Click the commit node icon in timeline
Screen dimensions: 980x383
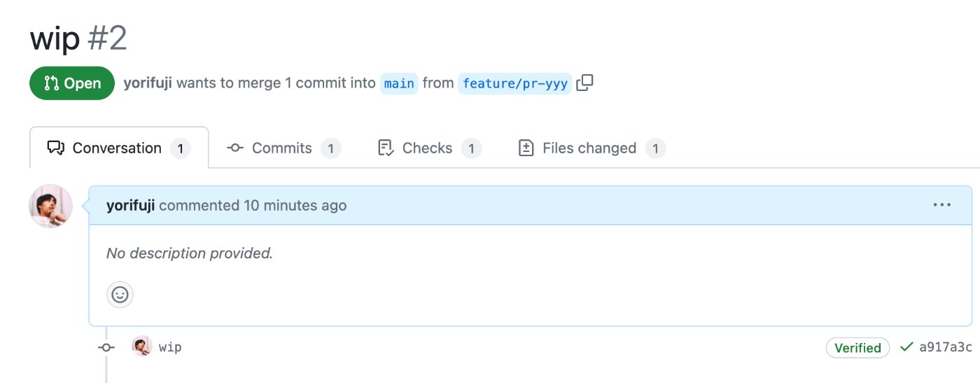(106, 347)
